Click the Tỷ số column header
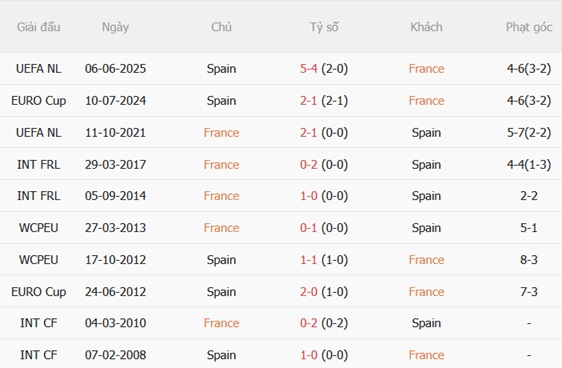The width and height of the screenshot is (562, 368). [x=324, y=27]
